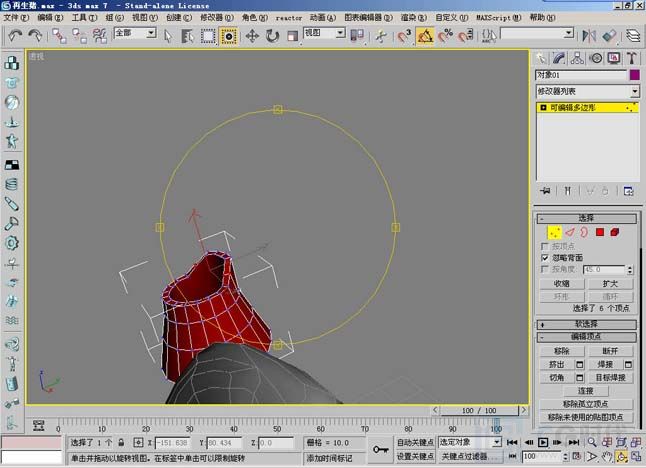The width and height of the screenshot is (646, 468).
Task: Click the 扩大 button
Action: 610,284
